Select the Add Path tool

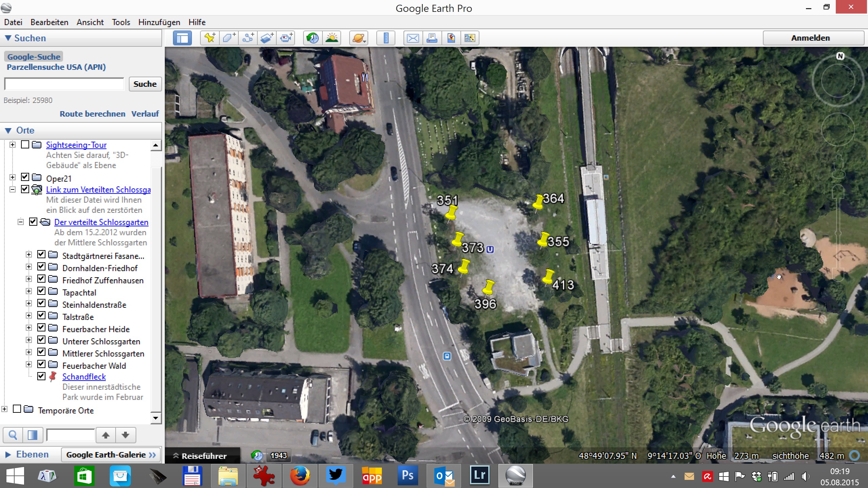tap(248, 38)
